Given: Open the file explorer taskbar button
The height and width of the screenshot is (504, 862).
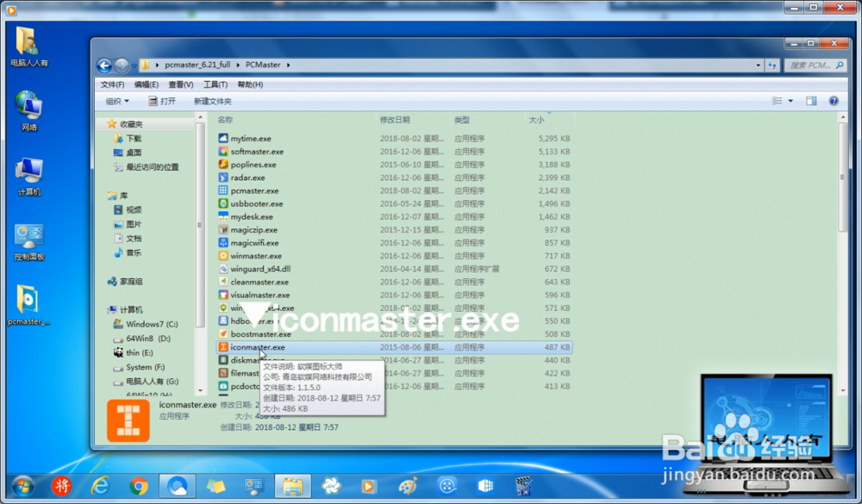Looking at the screenshot, I should [x=292, y=487].
